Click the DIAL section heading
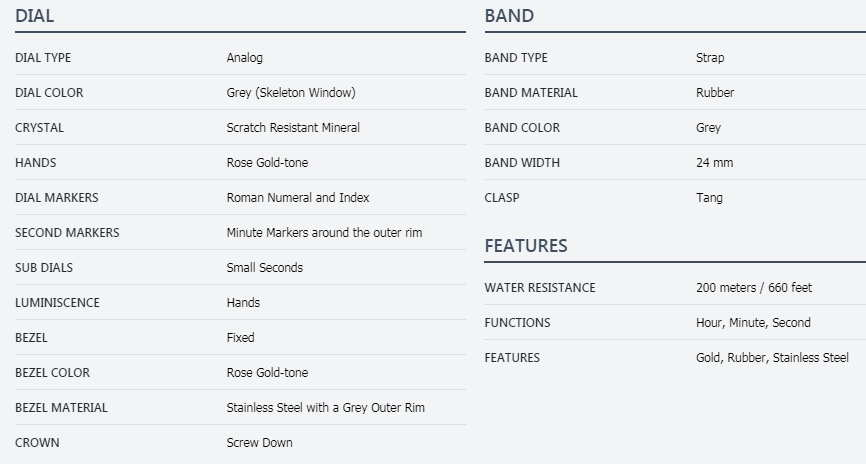This screenshot has width=866, height=464. tap(35, 16)
